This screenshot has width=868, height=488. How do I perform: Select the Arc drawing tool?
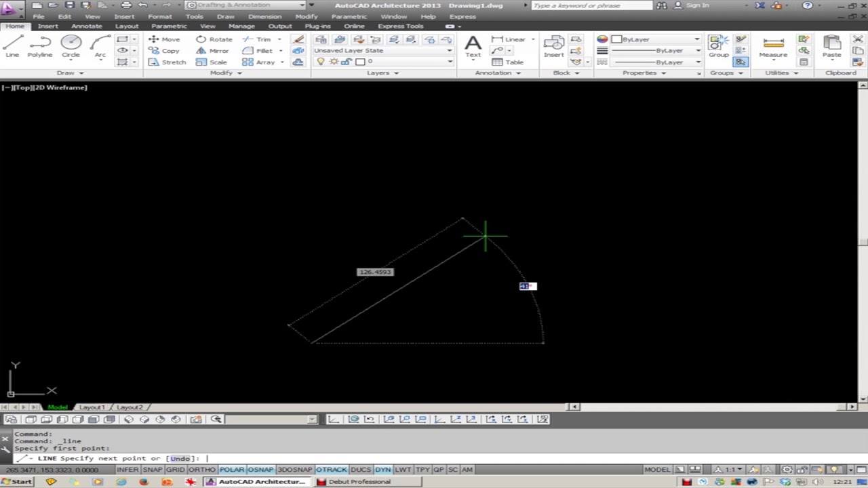click(x=100, y=46)
